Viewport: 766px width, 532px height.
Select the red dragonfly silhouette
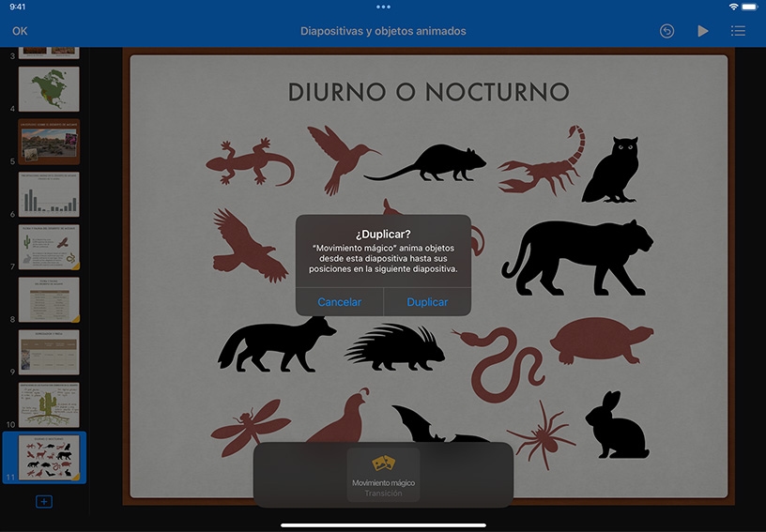tap(251, 428)
